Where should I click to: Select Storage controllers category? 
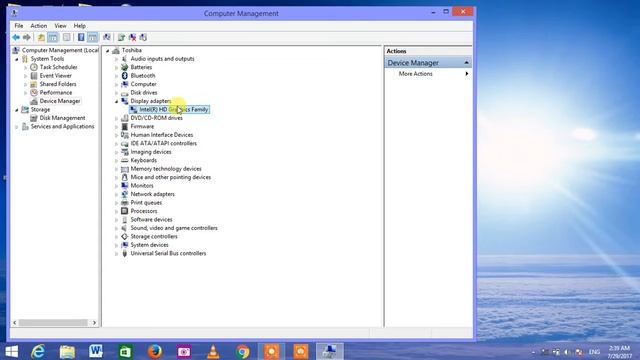pyautogui.click(x=154, y=236)
